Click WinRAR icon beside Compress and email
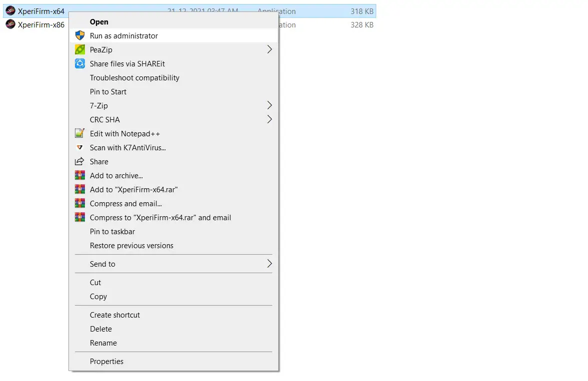588x381 pixels. 80,204
